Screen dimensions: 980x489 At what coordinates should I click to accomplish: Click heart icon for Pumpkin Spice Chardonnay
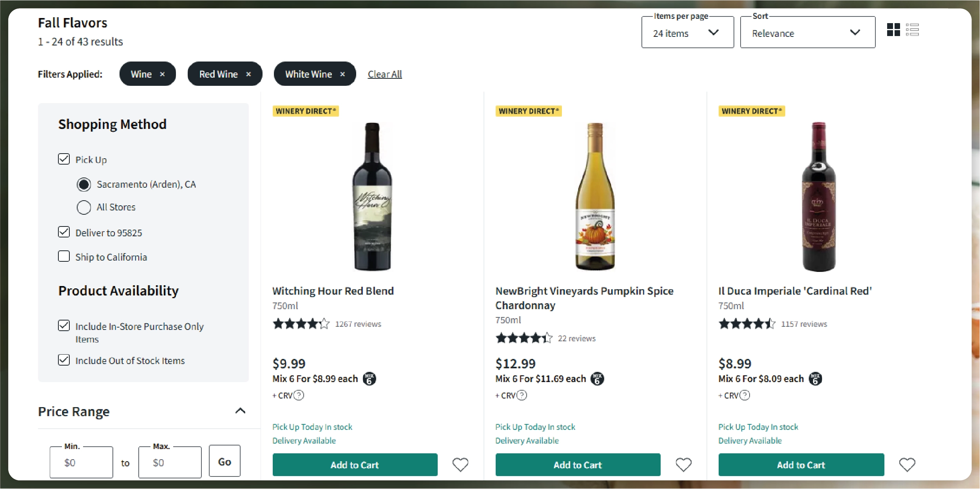point(683,465)
